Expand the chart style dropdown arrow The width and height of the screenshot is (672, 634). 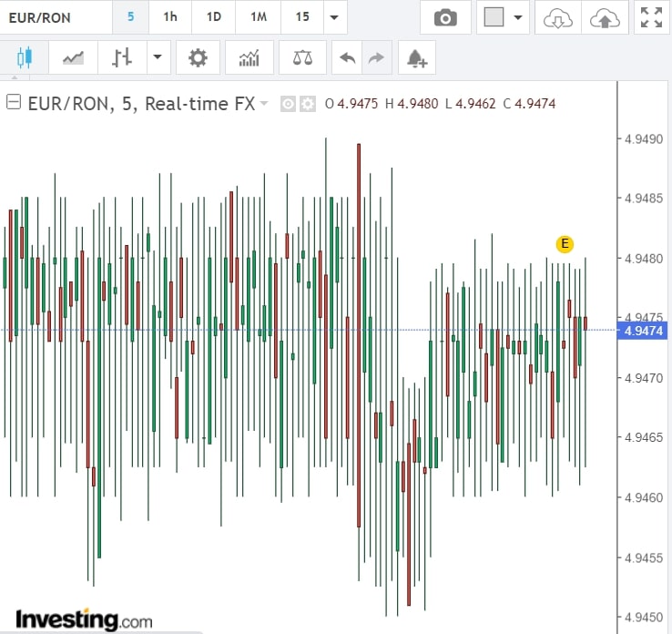point(157,58)
